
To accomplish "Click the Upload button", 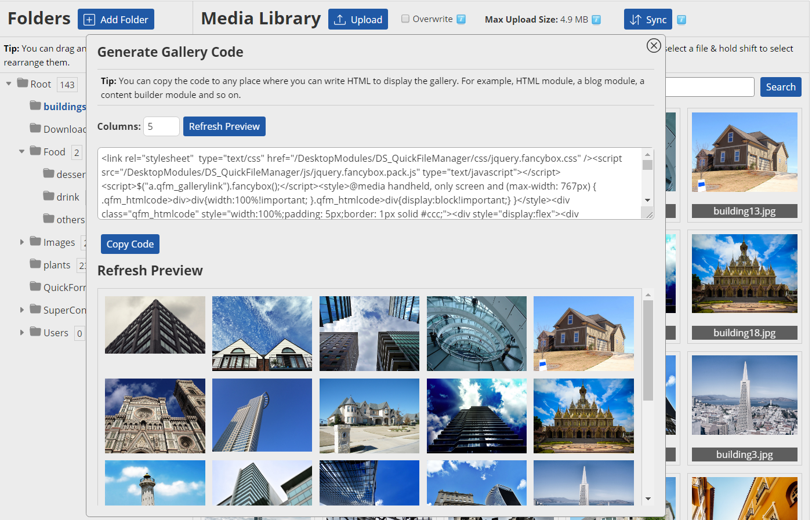I will pyautogui.click(x=358, y=19).
